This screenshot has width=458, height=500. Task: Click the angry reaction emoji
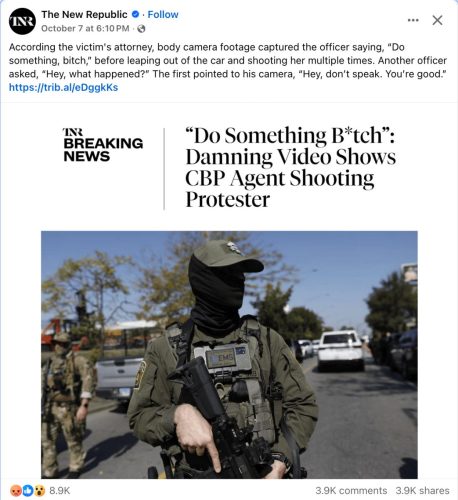15,490
